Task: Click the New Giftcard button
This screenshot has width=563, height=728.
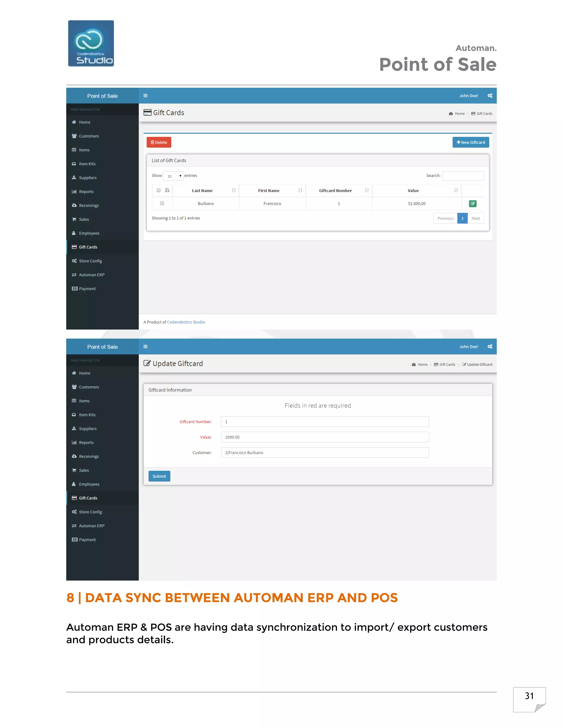Action: (471, 142)
